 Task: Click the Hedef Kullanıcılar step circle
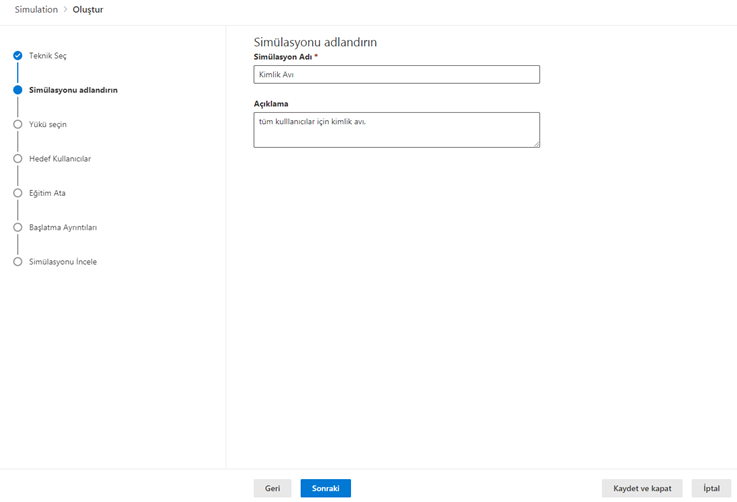pyautogui.click(x=18, y=158)
